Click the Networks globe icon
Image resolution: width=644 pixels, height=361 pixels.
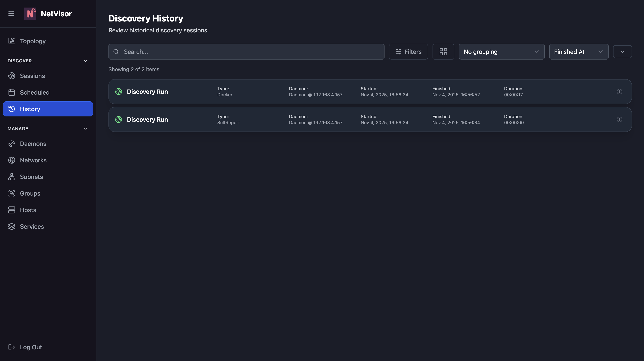[x=11, y=160]
